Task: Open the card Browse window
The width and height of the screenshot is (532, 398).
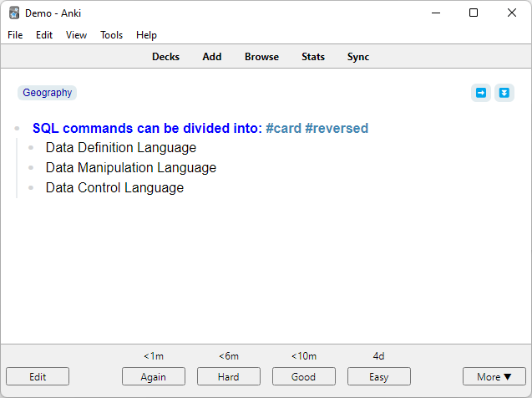Action: point(261,57)
